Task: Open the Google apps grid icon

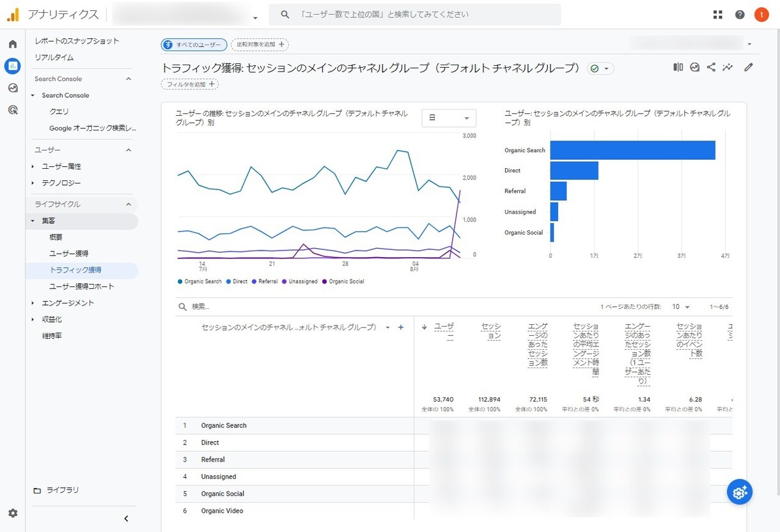Action: tap(717, 15)
